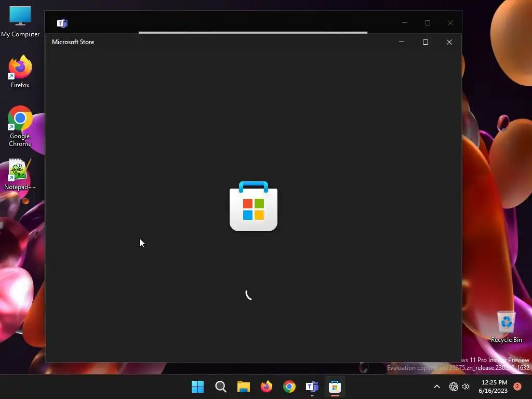Open Google Chrome desktop shortcut

coord(20,126)
